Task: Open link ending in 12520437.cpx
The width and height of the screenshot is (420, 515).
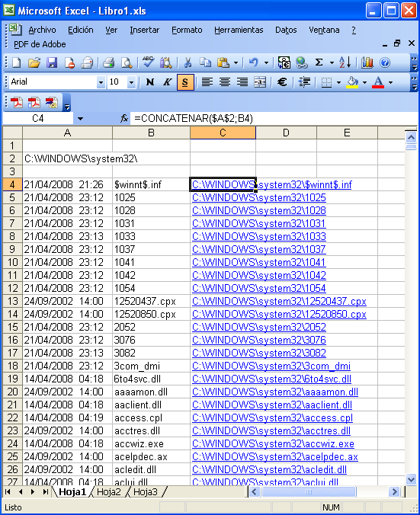Action: [279, 301]
